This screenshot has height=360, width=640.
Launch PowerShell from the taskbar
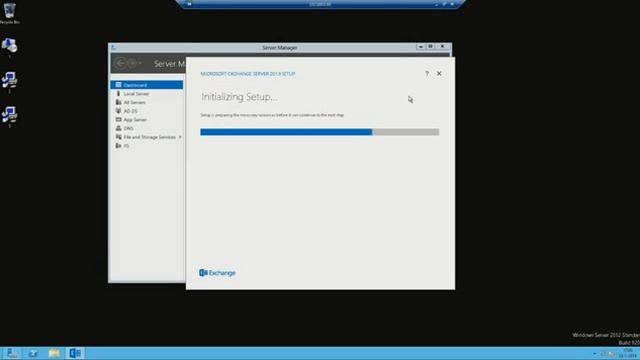(x=33, y=353)
